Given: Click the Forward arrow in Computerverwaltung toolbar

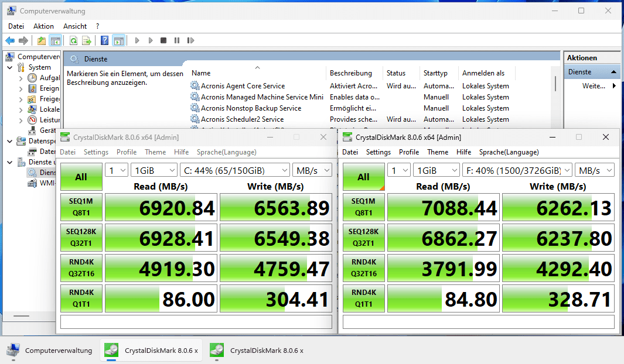Looking at the screenshot, I should tap(23, 40).
